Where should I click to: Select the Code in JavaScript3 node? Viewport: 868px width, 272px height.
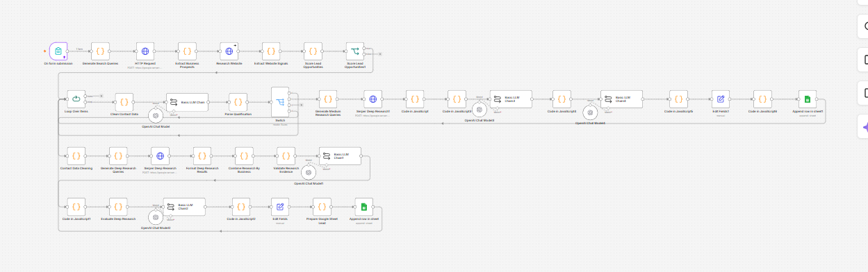[457, 99]
